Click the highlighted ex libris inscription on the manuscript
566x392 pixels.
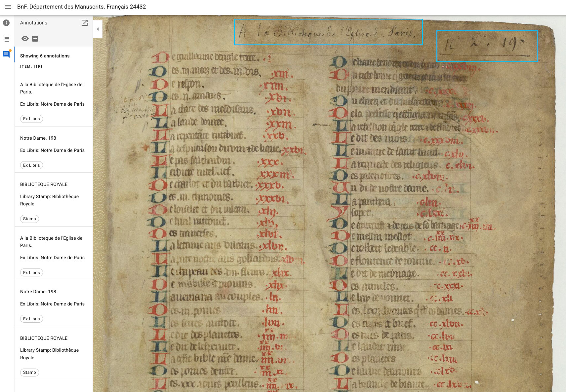tap(328, 32)
